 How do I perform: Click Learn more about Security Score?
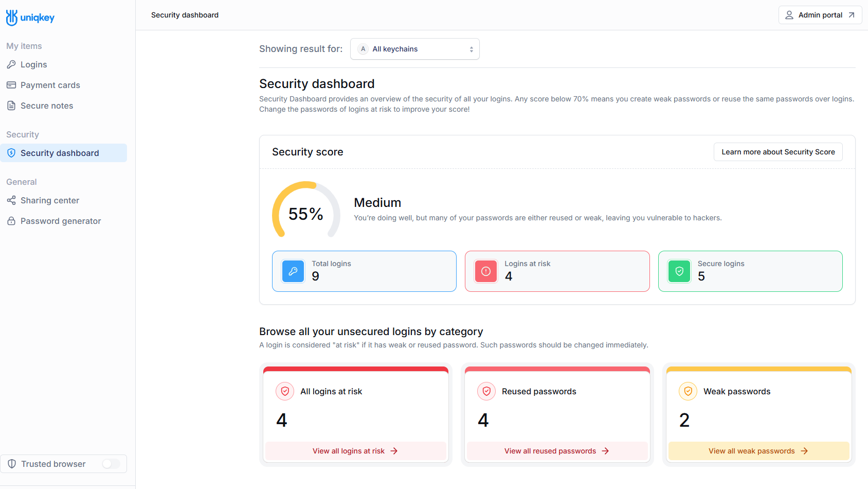778,152
